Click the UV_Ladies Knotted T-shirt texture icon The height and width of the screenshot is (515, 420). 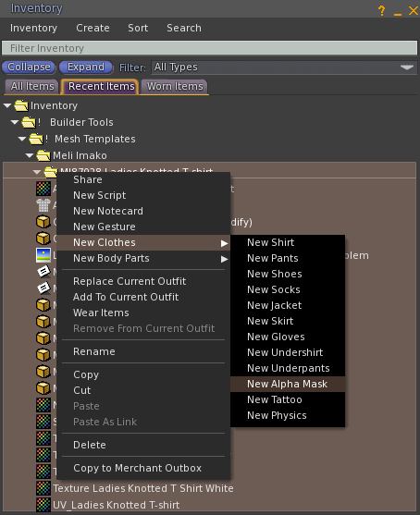click(43, 505)
